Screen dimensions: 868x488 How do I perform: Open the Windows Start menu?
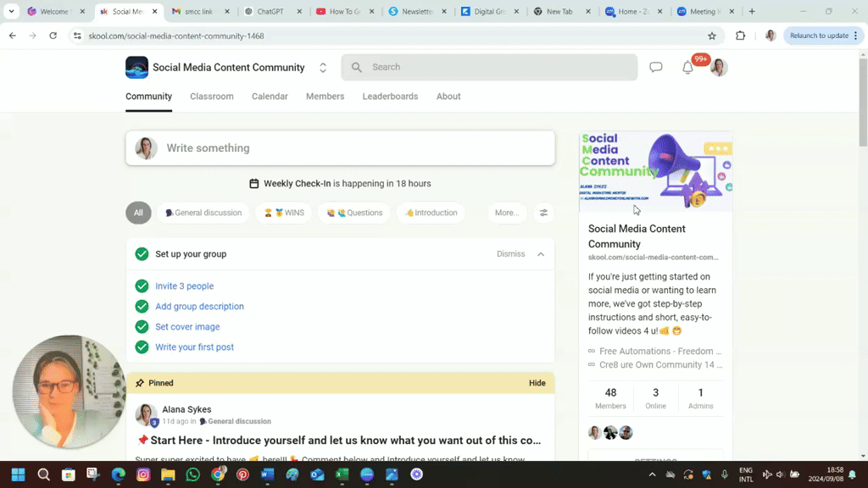coord(19,474)
